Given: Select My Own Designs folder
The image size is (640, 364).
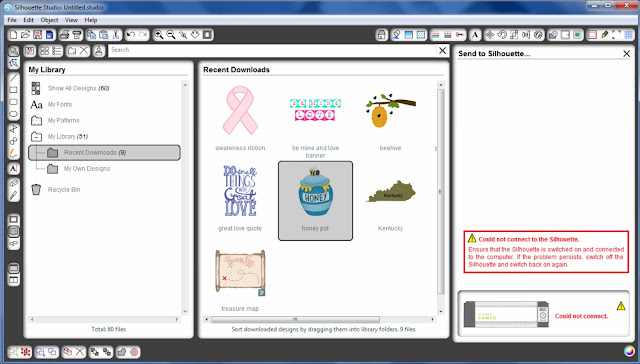Looking at the screenshot, I should point(87,169).
